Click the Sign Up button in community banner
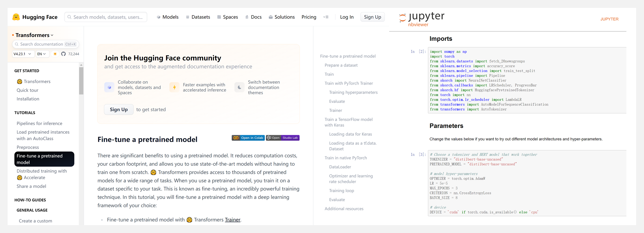 click(x=119, y=109)
